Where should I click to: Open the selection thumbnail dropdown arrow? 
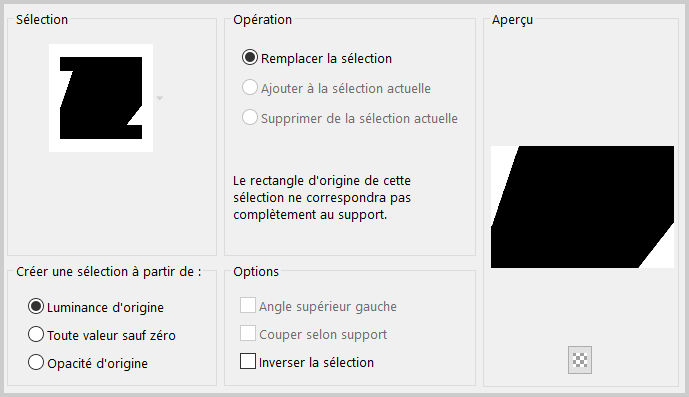[x=160, y=98]
